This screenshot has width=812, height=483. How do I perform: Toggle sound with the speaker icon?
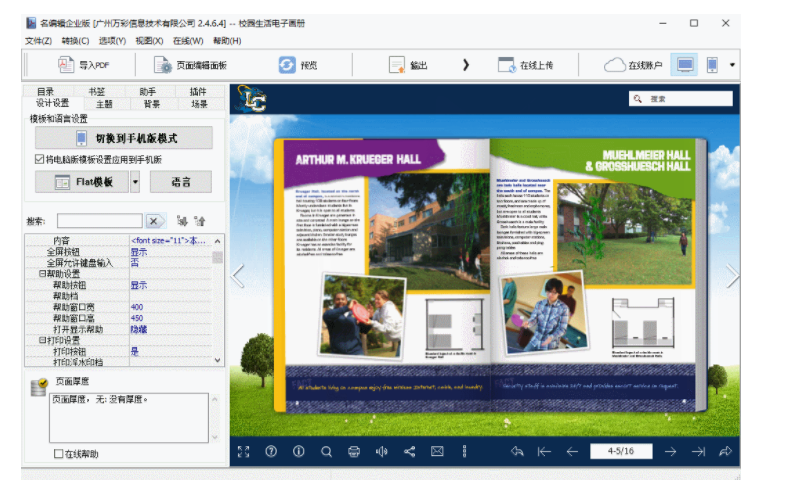click(381, 452)
